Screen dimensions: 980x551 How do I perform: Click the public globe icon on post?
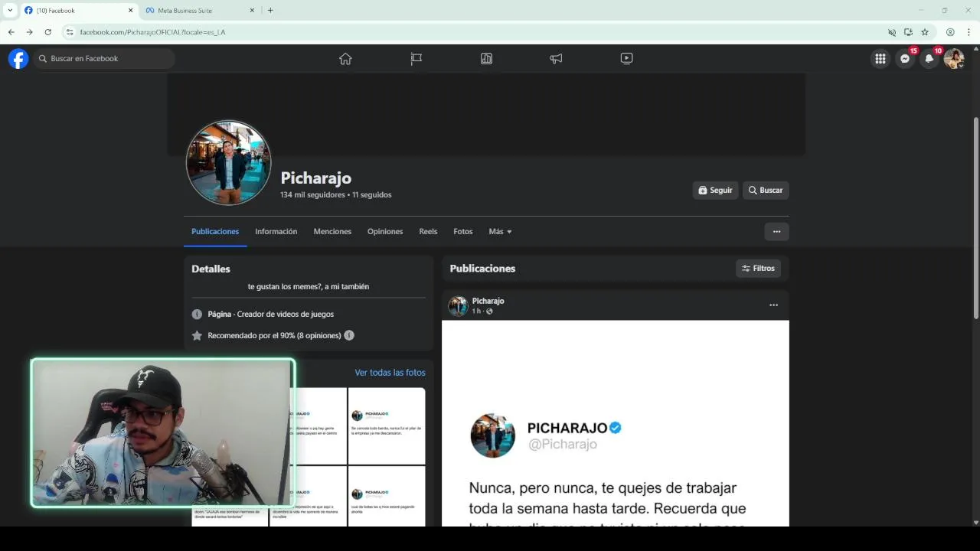489,311
